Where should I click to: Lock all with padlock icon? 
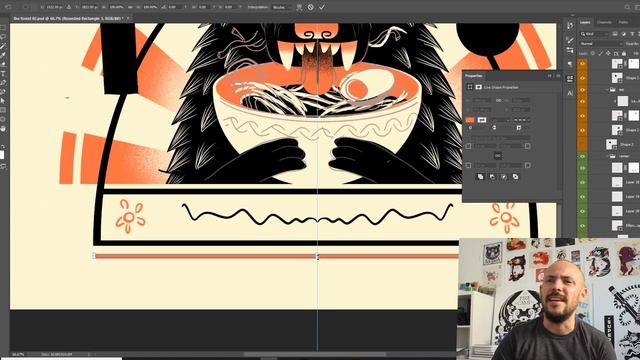pyautogui.click(x=624, y=53)
